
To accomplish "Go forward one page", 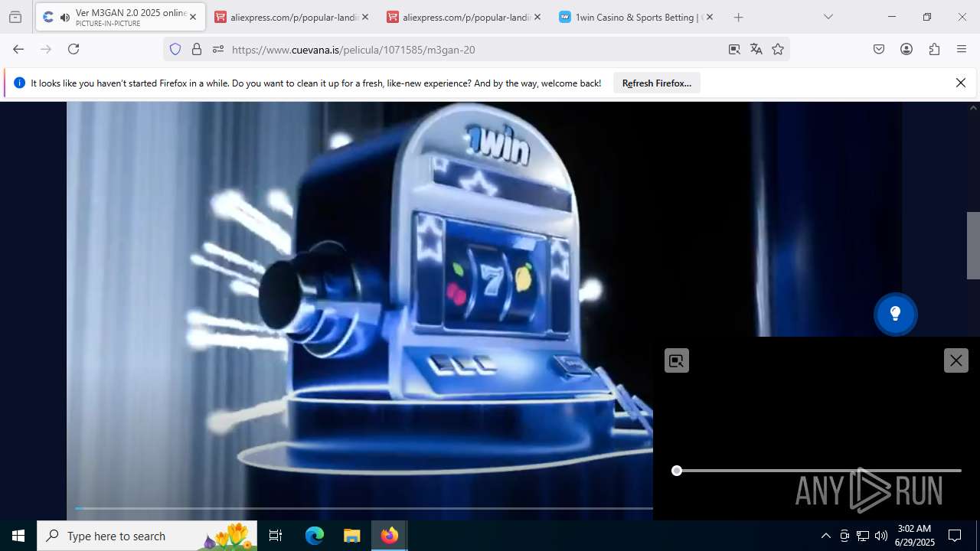I will (46, 49).
